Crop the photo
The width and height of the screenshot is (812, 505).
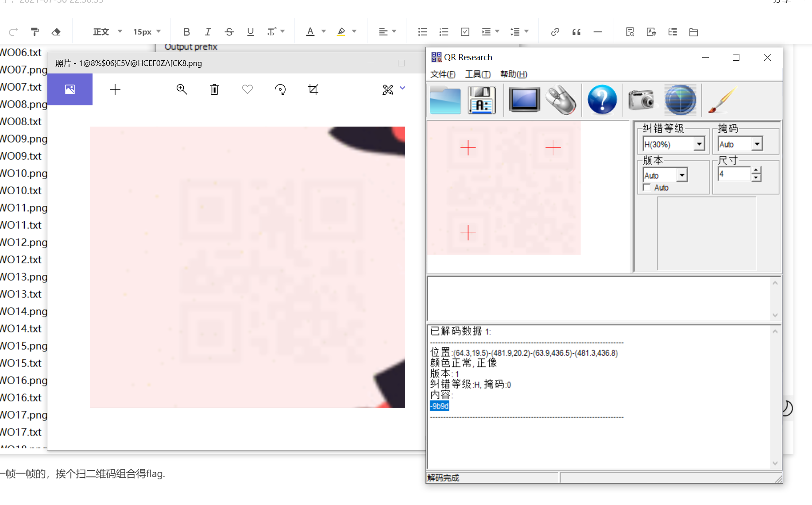point(313,89)
